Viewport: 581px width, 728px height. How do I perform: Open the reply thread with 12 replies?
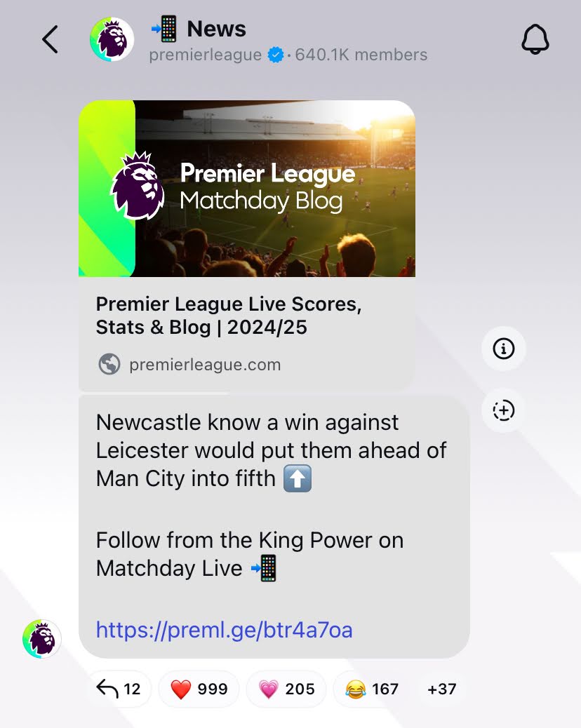click(119, 689)
